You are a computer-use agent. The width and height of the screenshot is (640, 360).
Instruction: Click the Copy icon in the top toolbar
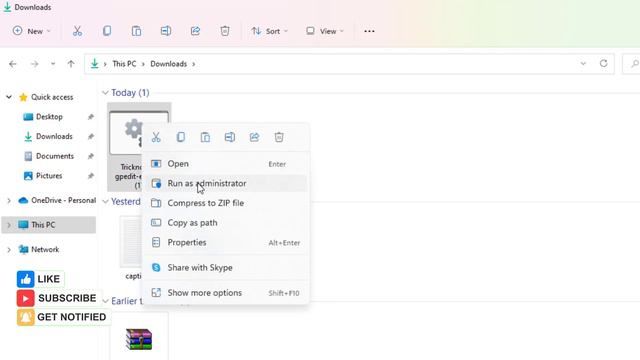[x=107, y=31]
